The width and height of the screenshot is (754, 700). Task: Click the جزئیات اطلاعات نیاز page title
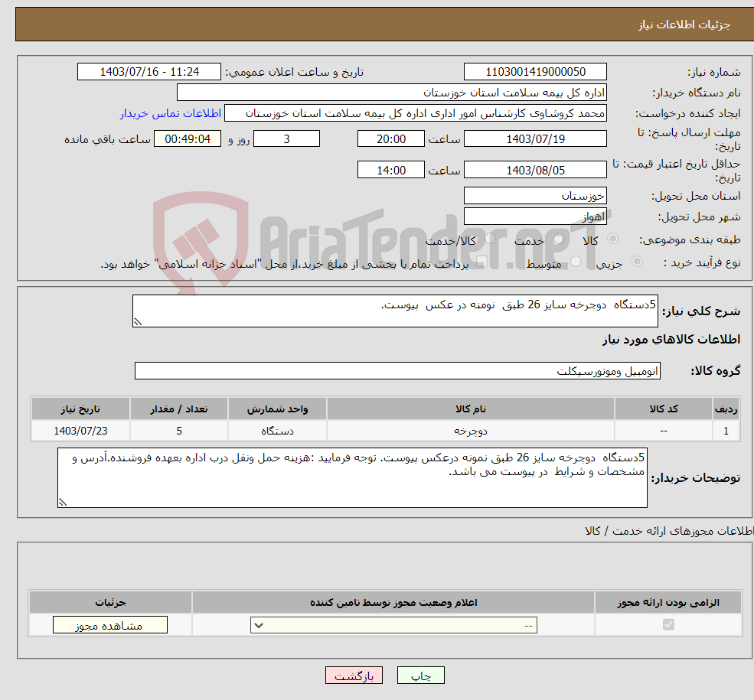point(684,24)
